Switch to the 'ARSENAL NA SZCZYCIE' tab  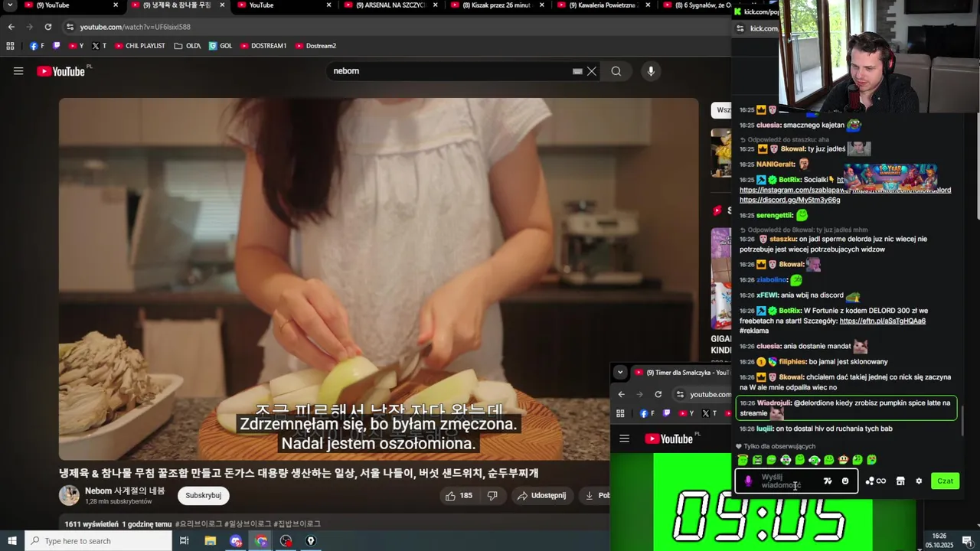(x=390, y=5)
